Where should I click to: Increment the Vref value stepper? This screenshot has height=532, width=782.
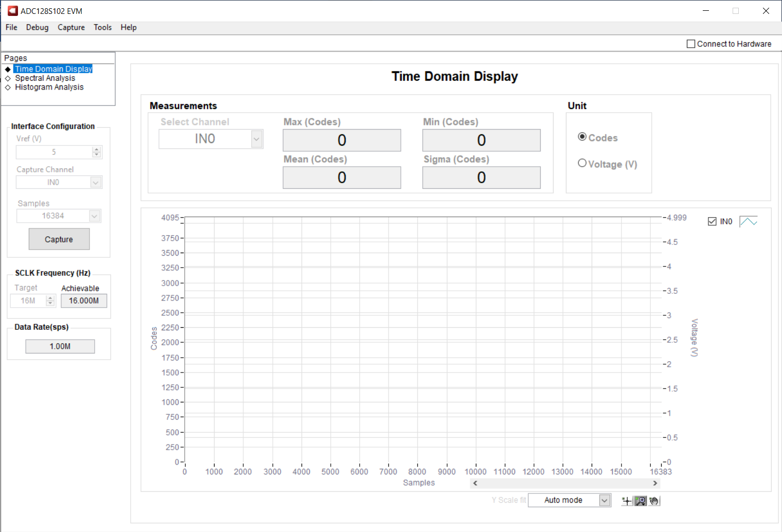pos(96,149)
